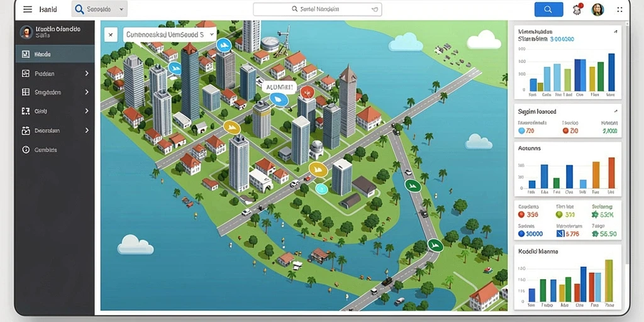Open the user profile avatar in the top bar

(x=597, y=9)
